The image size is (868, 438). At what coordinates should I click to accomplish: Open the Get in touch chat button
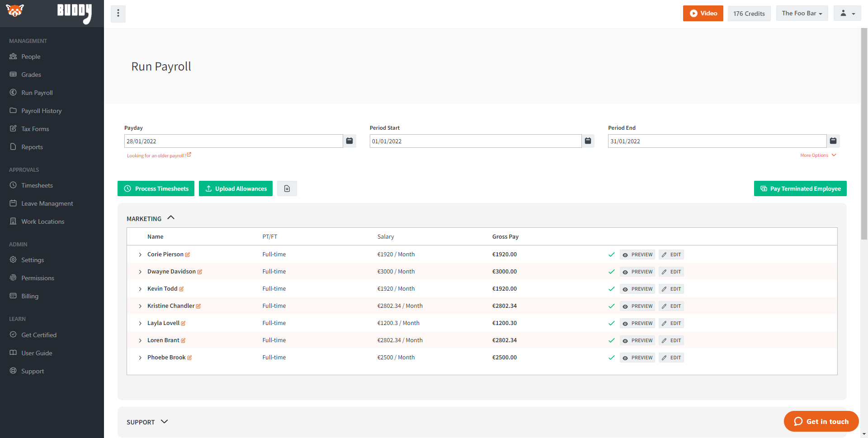point(821,421)
